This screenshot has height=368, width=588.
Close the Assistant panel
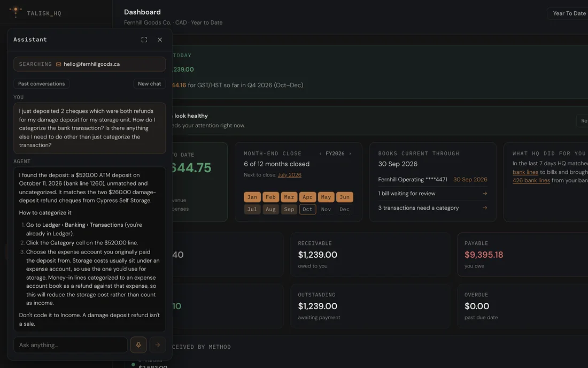160,40
